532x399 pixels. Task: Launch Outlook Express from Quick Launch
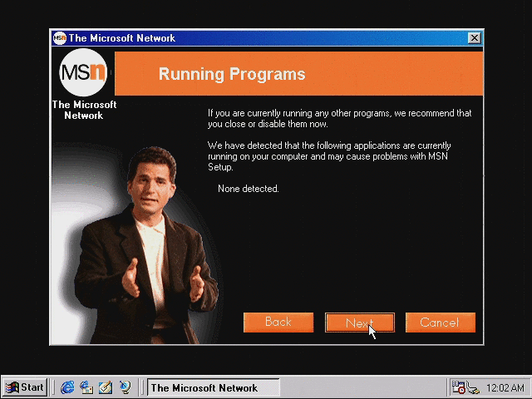[x=86, y=387]
